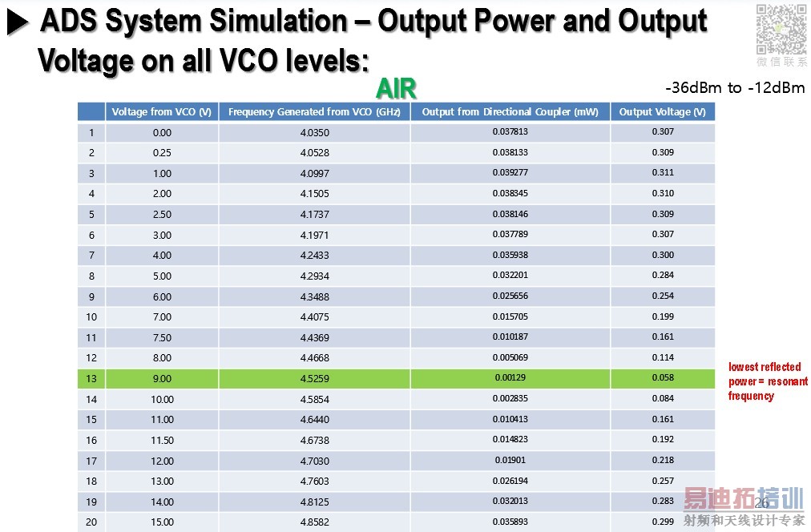
Task: Click the 'Output Voltage (V)' column header
Action: click(663, 111)
